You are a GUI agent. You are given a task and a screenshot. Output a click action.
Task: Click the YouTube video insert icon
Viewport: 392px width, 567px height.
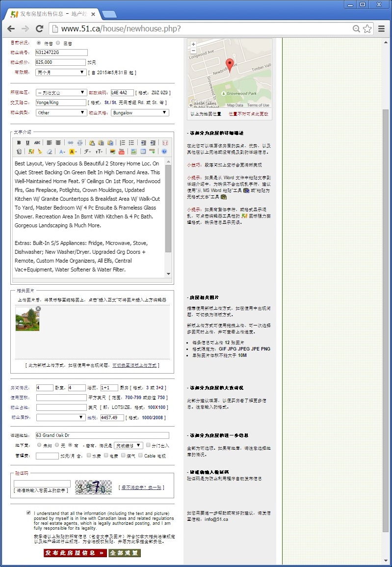tap(122, 152)
